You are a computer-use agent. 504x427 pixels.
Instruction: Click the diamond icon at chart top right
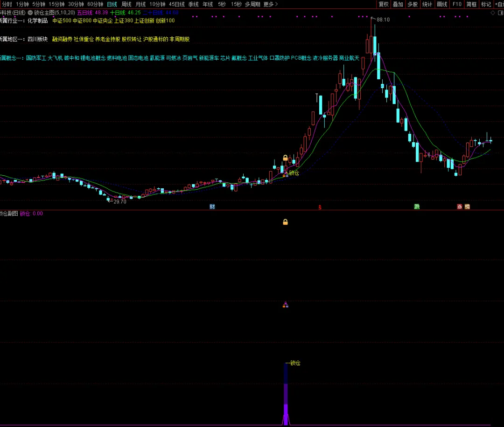coord(493,13)
